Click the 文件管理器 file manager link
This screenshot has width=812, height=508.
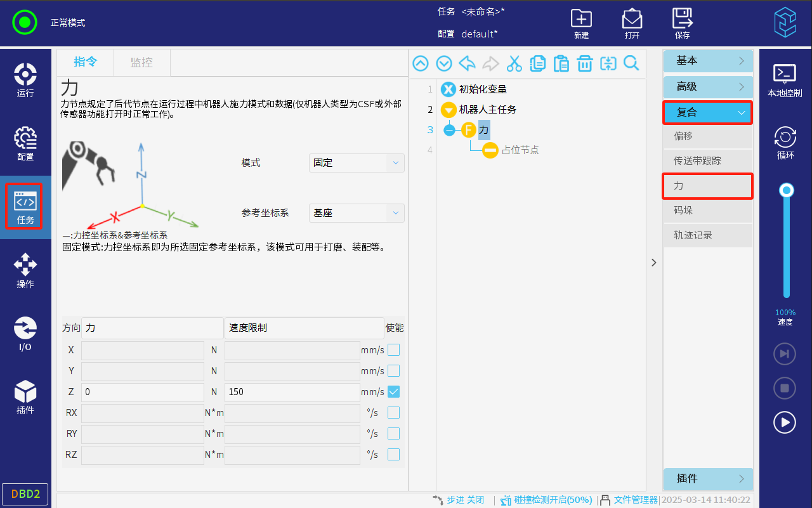point(635,500)
